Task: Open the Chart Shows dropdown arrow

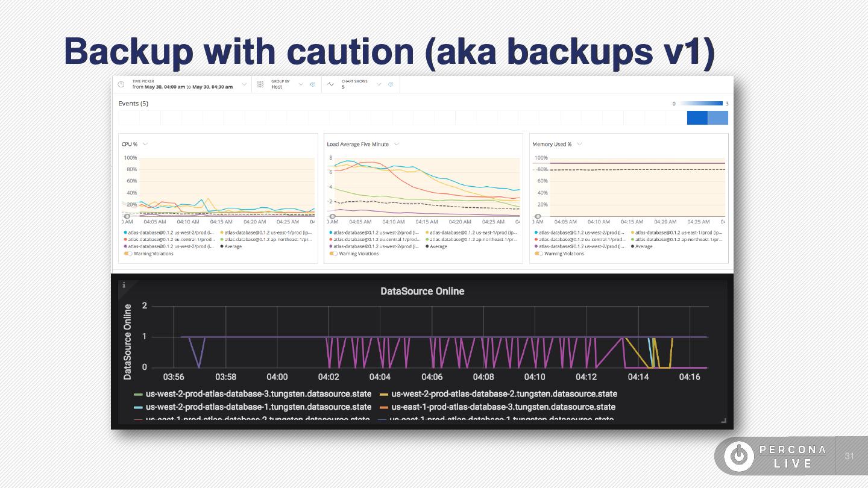Action: 379,84
